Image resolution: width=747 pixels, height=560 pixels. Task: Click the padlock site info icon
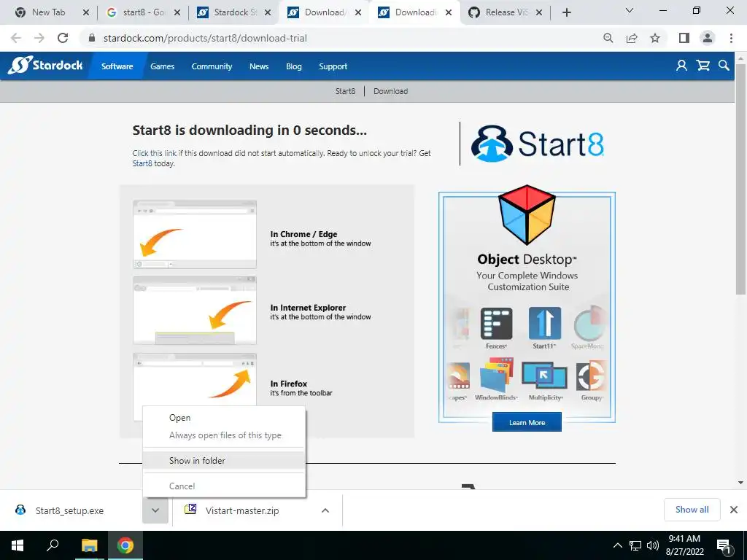click(92, 38)
